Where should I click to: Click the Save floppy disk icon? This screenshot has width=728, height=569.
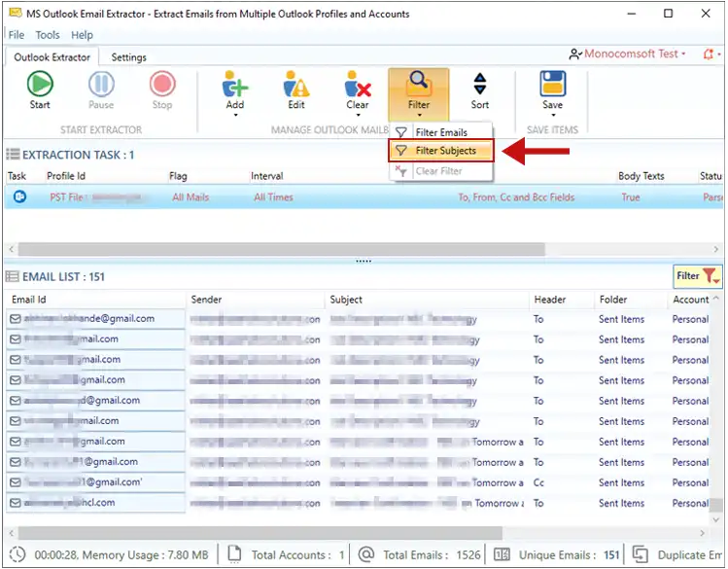tap(552, 84)
